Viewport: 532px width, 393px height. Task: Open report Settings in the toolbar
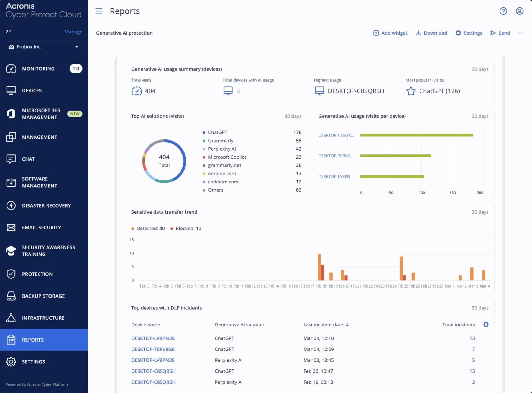click(469, 33)
